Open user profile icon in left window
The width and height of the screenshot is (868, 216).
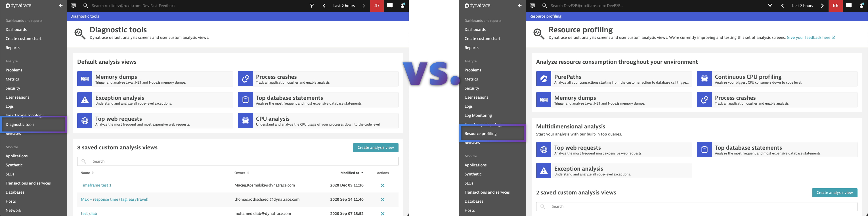pyautogui.click(x=402, y=6)
